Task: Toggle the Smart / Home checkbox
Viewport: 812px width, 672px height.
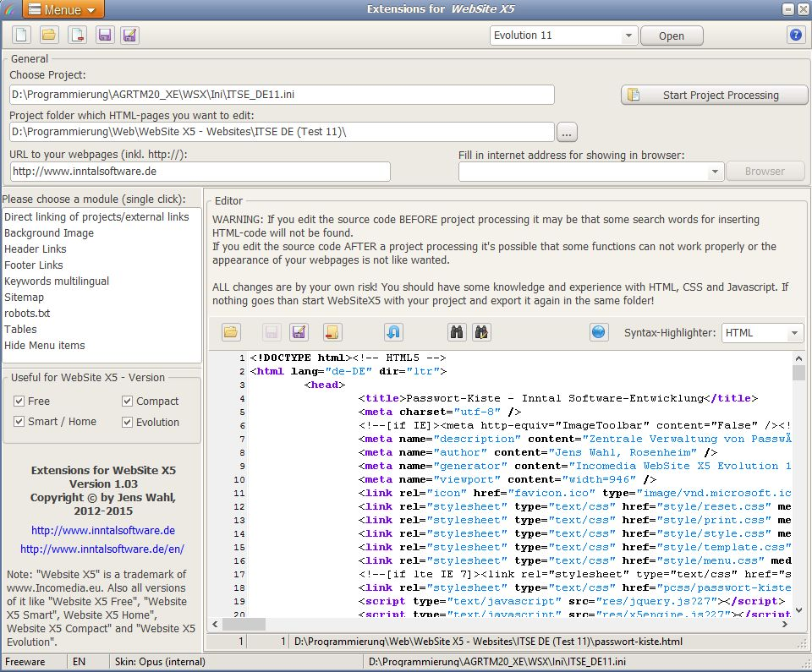Action: click(x=19, y=422)
